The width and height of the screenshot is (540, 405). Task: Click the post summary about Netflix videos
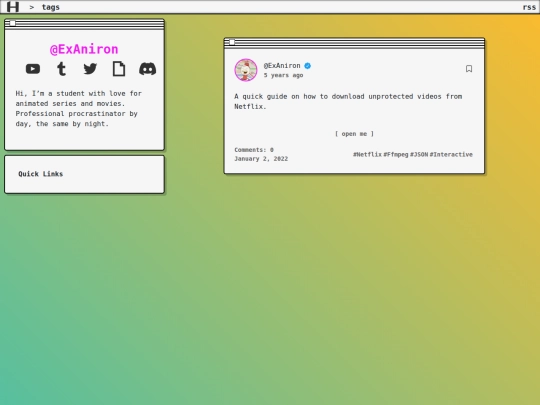[348, 102]
